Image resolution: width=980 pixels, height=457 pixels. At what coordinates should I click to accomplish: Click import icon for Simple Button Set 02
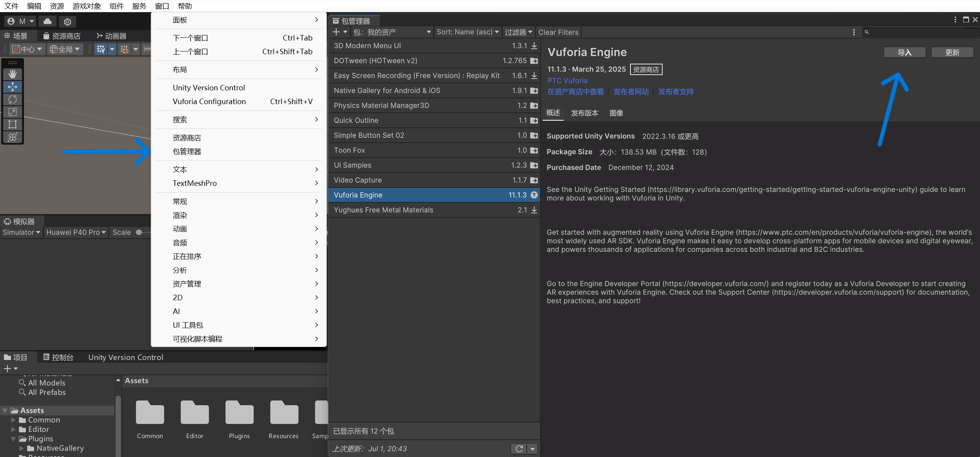534,136
